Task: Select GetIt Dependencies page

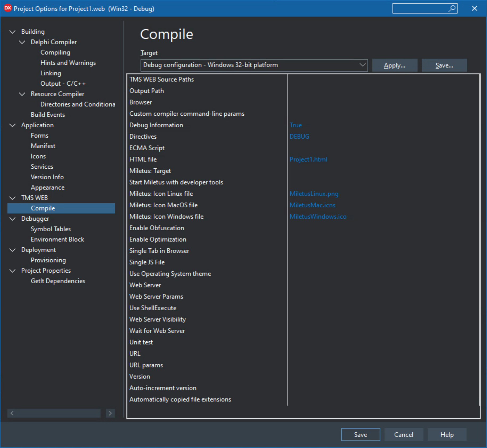Action: pos(58,281)
